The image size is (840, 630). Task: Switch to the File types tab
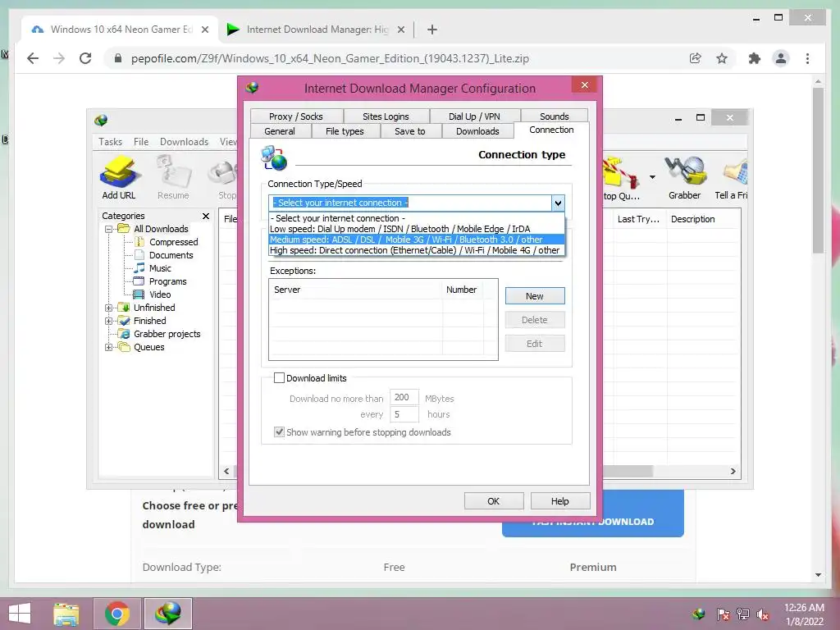pos(345,131)
